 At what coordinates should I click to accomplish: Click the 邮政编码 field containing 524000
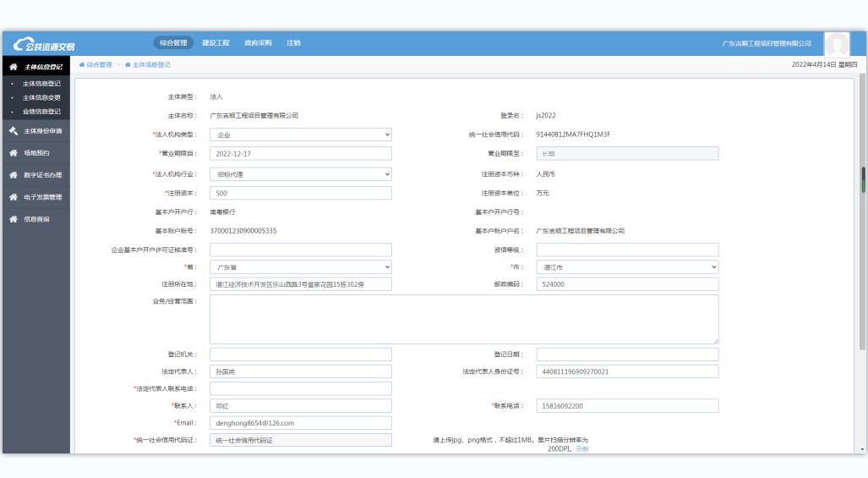(627, 284)
